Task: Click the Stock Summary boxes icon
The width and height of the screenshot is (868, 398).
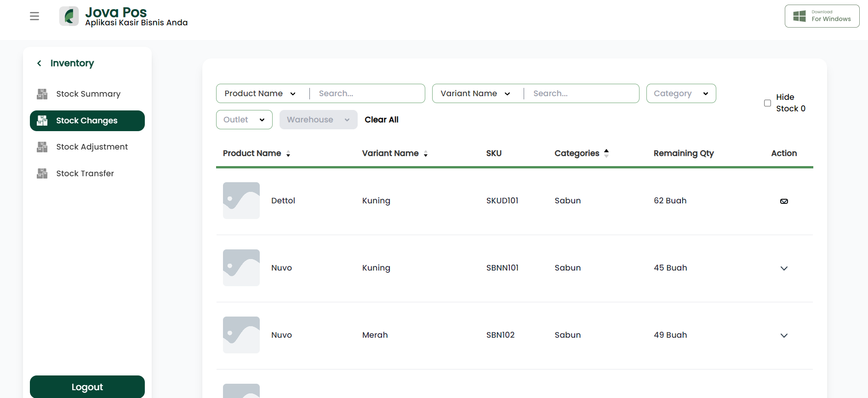Action: (42, 94)
